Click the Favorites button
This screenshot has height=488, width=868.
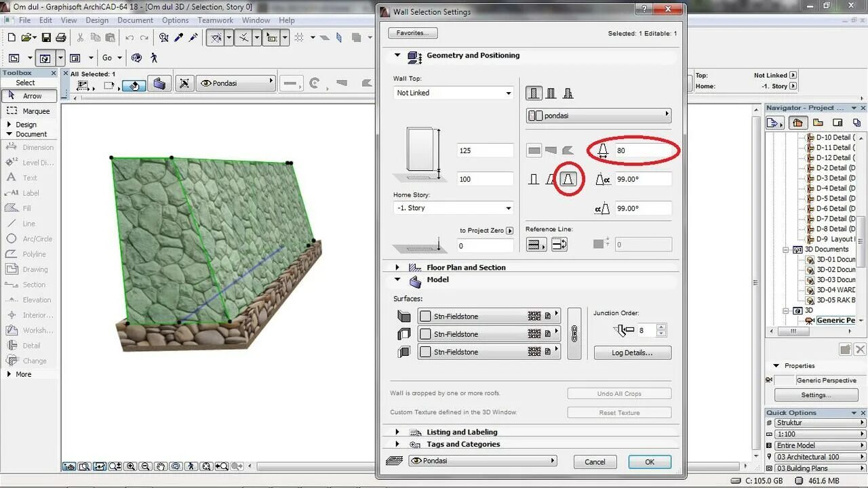(x=413, y=33)
